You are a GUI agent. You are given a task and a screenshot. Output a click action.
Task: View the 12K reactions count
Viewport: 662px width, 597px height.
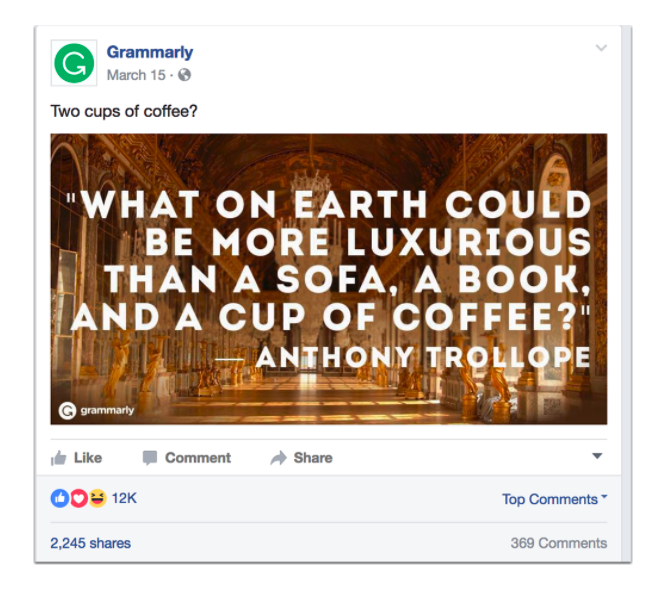[x=124, y=498]
